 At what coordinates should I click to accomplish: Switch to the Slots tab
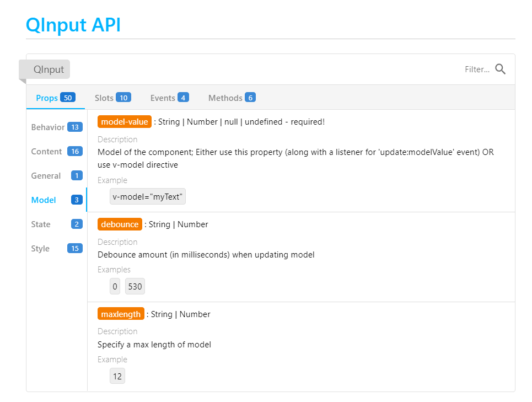tap(104, 98)
